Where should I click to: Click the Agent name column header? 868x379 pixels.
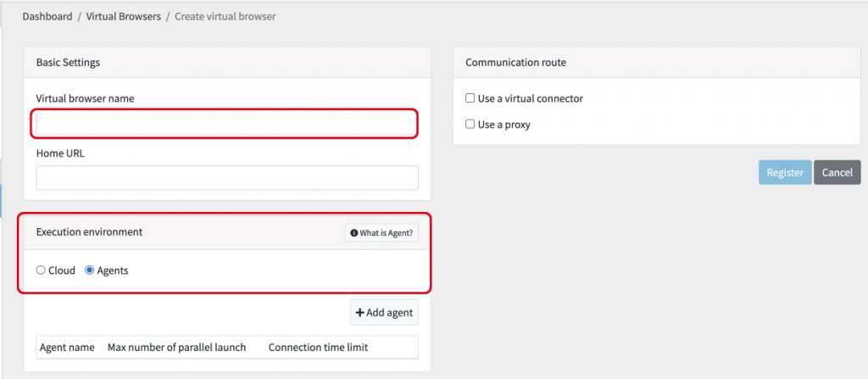tap(67, 348)
